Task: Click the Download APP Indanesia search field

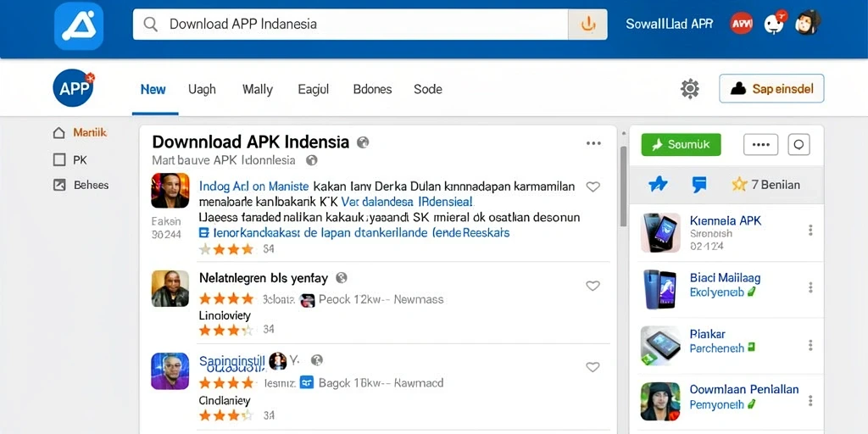Action: pos(350,24)
